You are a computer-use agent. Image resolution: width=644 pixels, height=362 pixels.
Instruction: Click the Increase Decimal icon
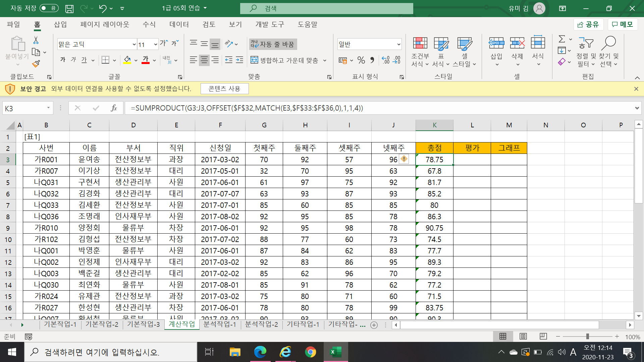point(386,60)
